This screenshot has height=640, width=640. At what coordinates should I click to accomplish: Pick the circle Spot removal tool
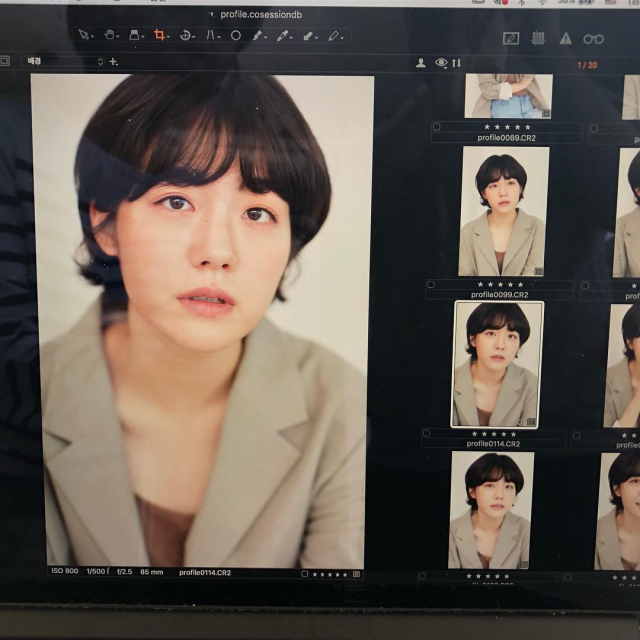(236, 36)
